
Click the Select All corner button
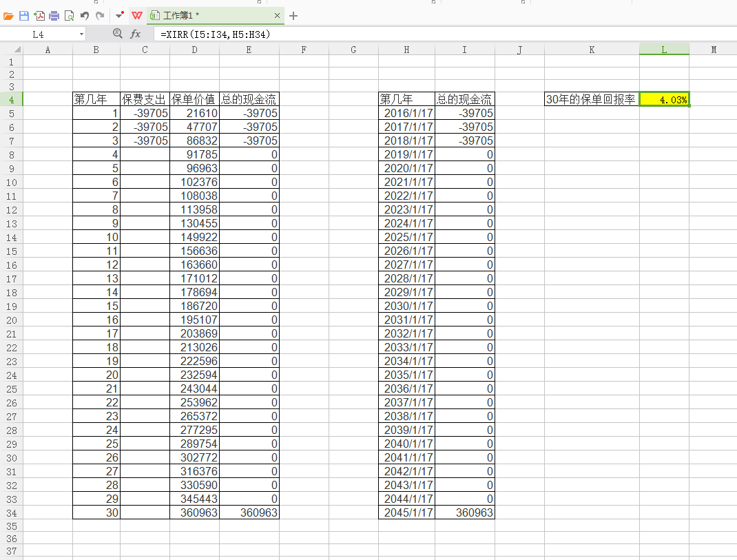[x=11, y=50]
